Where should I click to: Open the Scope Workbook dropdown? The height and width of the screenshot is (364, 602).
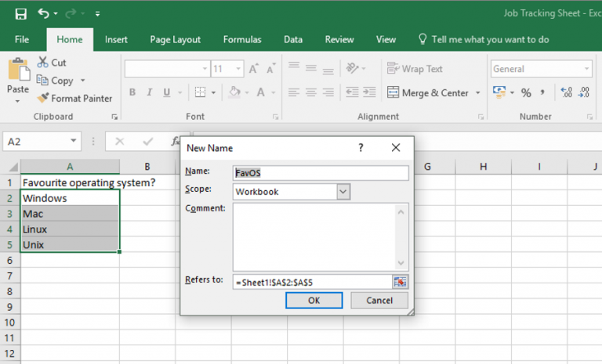point(343,192)
